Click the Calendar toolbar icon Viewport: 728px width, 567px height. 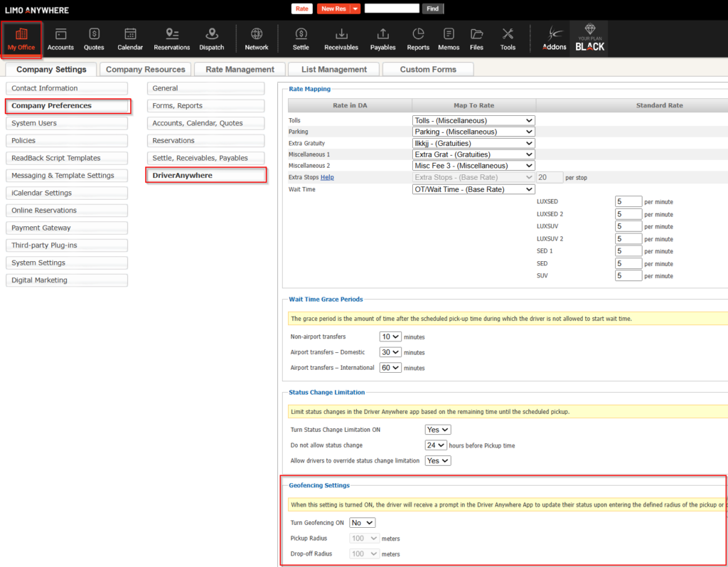pos(130,38)
